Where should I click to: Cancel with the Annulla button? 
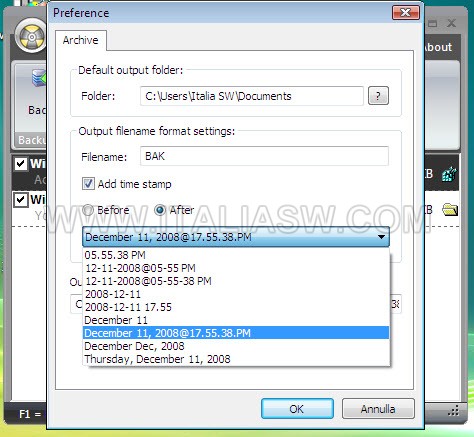[378, 409]
